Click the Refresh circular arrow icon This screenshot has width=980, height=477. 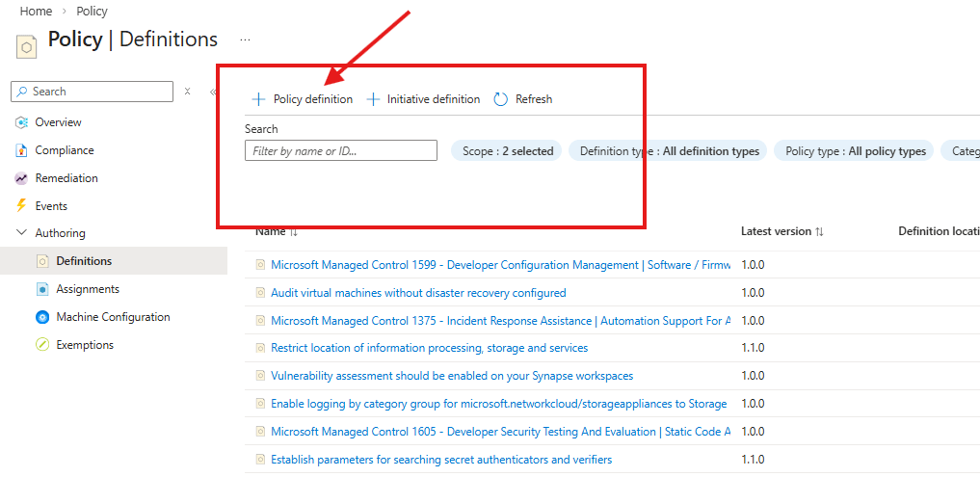(x=500, y=99)
